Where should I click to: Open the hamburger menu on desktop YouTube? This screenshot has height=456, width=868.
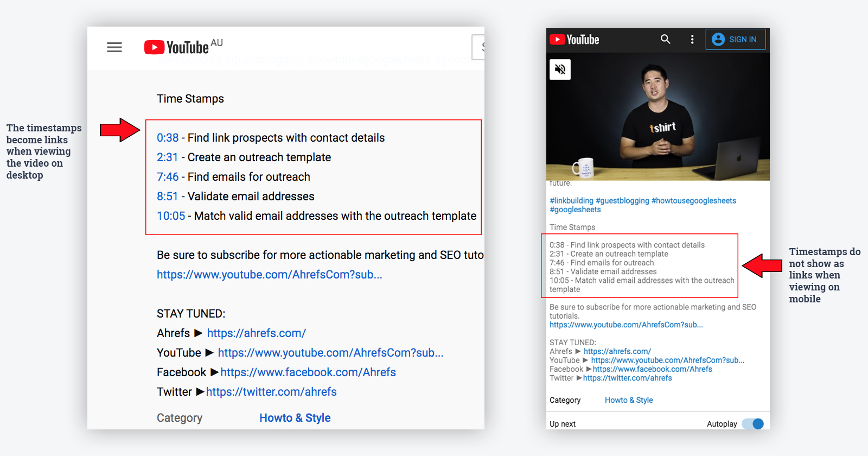pos(114,47)
